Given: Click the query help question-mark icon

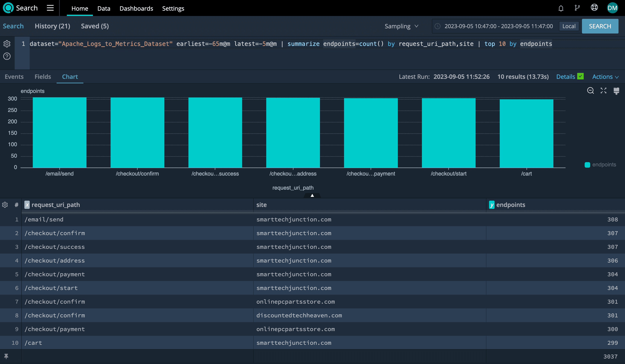Looking at the screenshot, I should pos(7,57).
